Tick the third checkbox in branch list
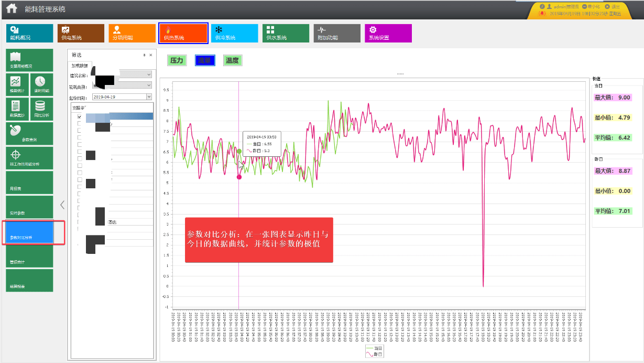The image size is (644, 363). coord(80,131)
